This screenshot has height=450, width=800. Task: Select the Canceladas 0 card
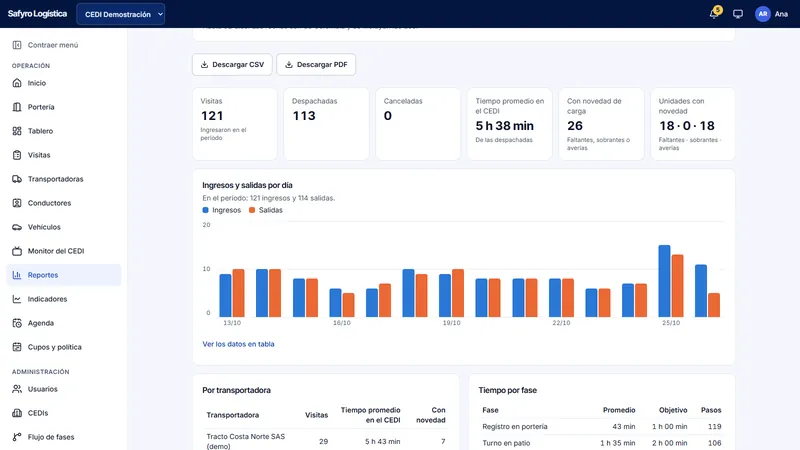418,123
